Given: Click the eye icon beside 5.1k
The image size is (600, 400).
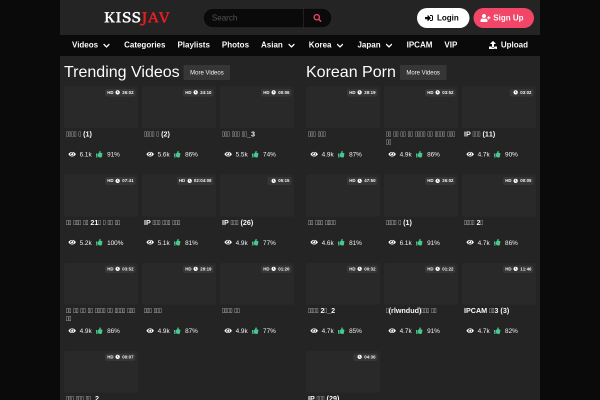Looking at the screenshot, I should [150, 242].
